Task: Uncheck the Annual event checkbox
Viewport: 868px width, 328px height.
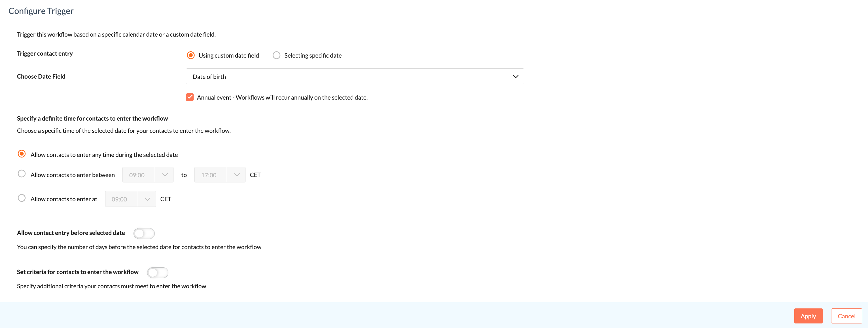Action: click(190, 97)
